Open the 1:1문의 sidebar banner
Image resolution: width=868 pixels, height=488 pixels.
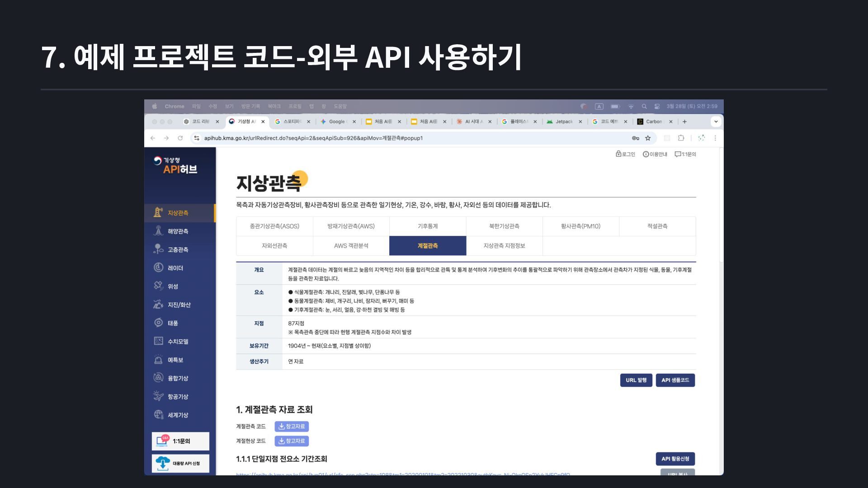pyautogui.click(x=180, y=441)
